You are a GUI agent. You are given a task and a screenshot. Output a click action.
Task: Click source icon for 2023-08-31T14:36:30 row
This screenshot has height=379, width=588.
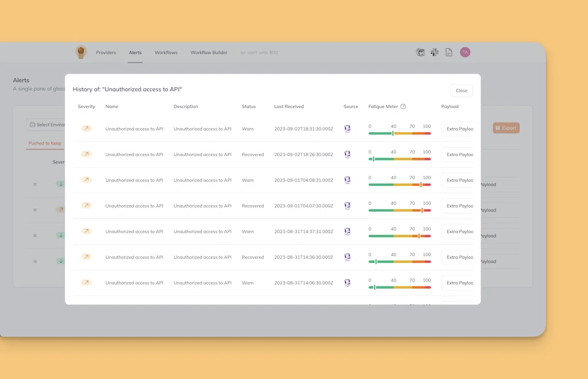347,257
